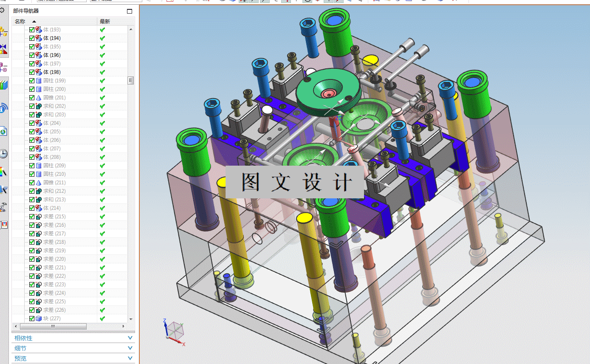
Task: Open the History clock sidebar tab
Action: [4, 154]
